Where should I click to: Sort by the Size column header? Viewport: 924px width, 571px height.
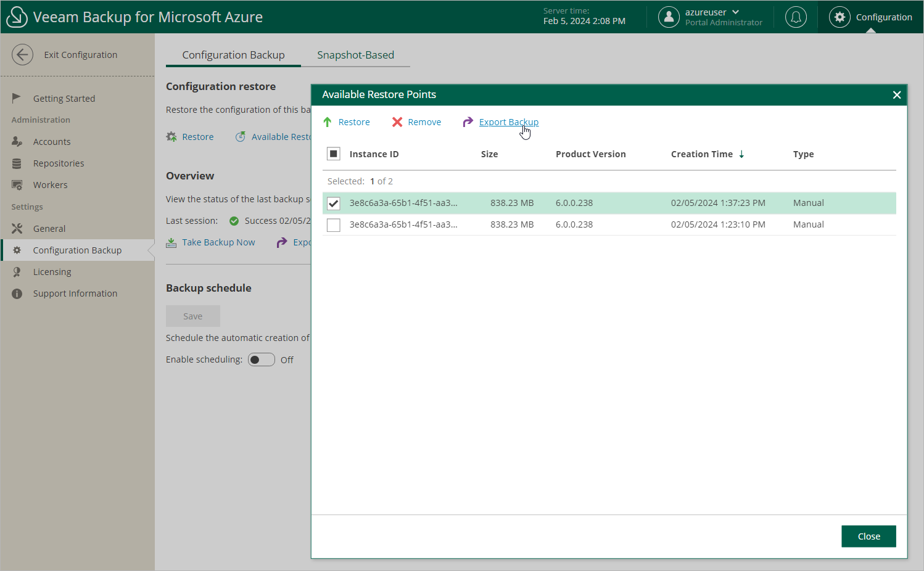(489, 154)
